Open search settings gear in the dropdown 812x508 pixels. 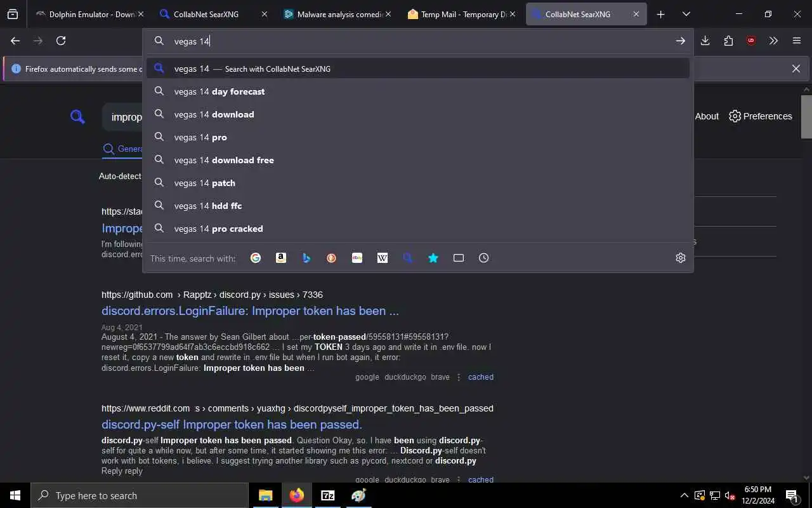click(681, 258)
